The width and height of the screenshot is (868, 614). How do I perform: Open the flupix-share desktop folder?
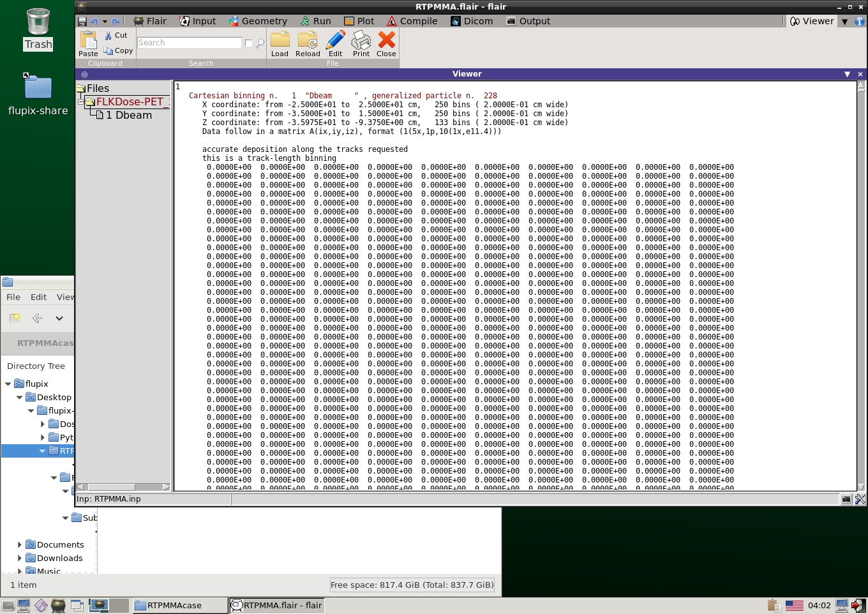38,94
